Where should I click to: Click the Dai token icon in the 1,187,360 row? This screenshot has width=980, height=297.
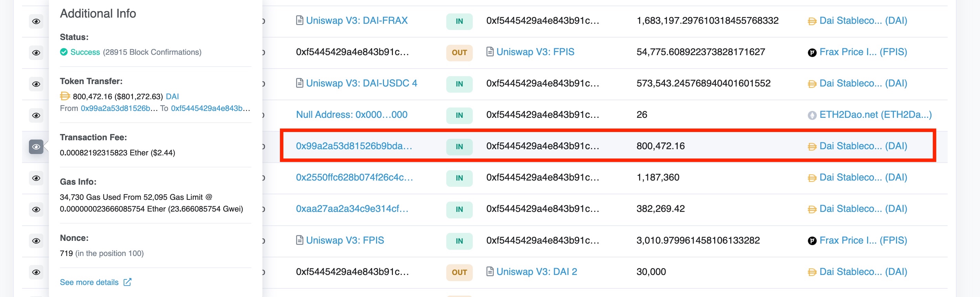pyautogui.click(x=812, y=178)
